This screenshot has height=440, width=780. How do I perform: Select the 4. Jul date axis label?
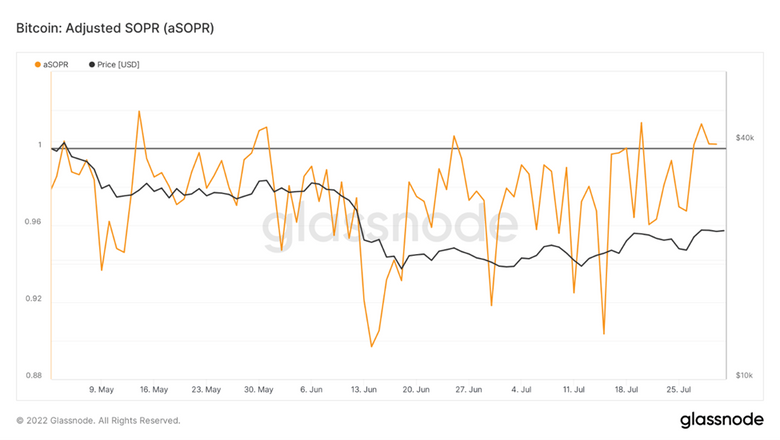(x=522, y=390)
